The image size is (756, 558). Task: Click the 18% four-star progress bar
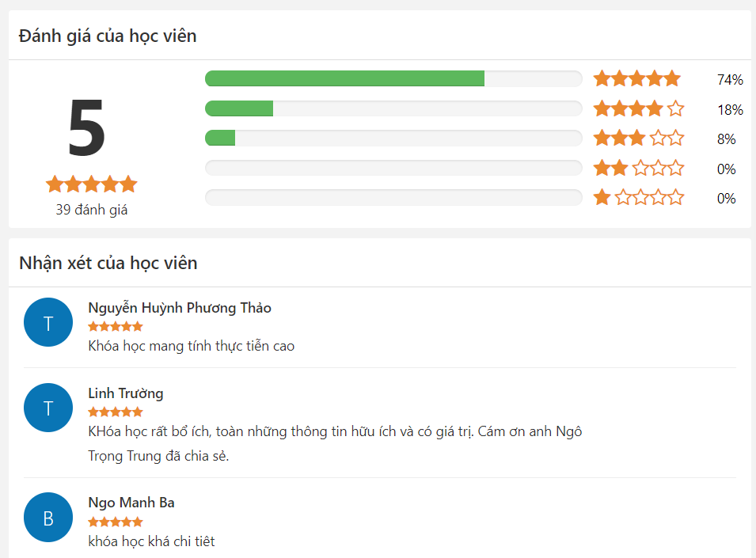tap(393, 108)
